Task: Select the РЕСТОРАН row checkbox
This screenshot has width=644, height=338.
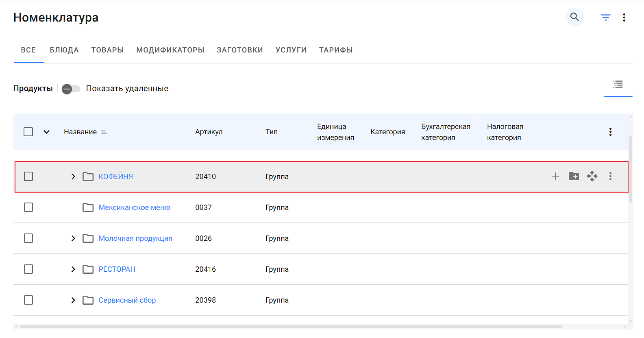Action: (28, 269)
